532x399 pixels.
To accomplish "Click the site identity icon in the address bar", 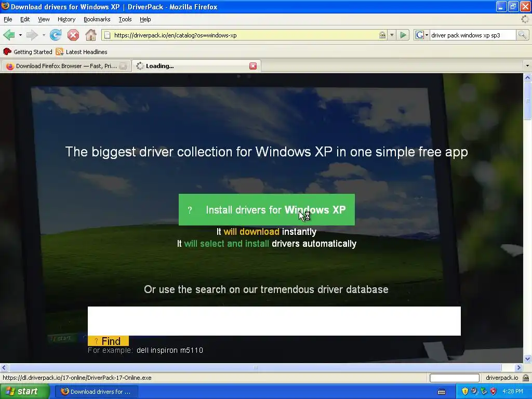I will pyautogui.click(x=382, y=35).
